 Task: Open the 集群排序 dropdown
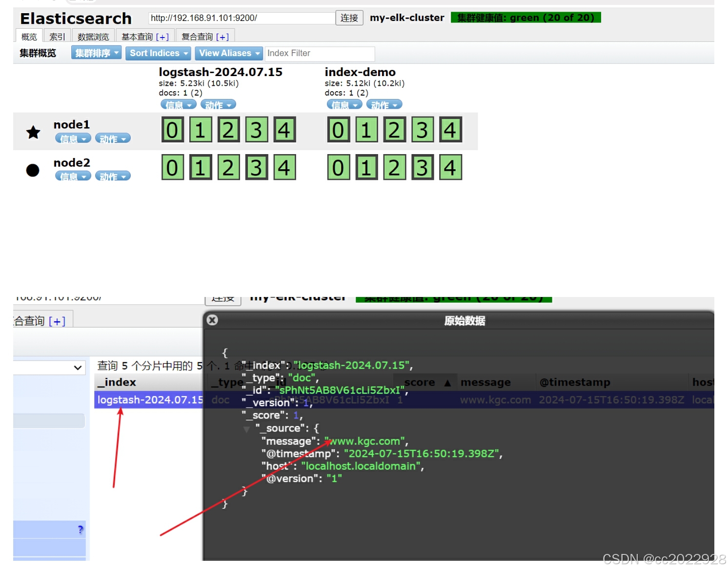pos(96,53)
